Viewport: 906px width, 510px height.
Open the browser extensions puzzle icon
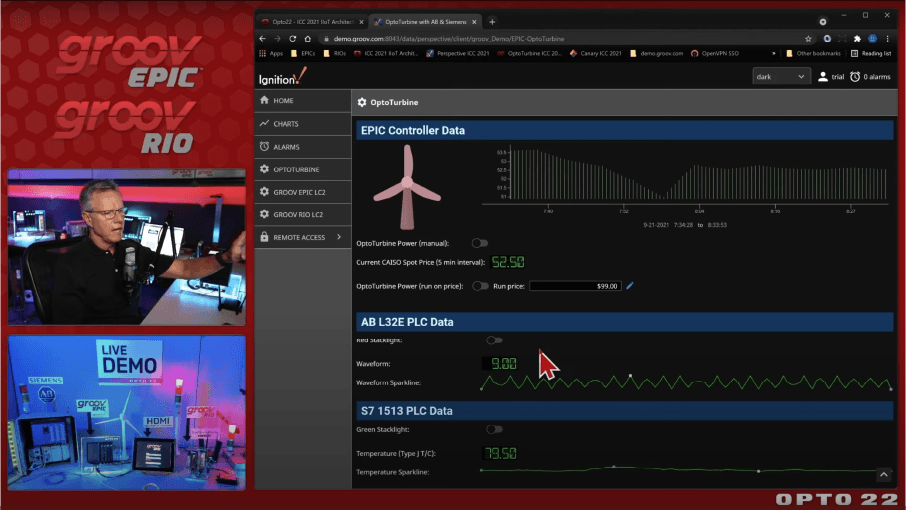857,39
